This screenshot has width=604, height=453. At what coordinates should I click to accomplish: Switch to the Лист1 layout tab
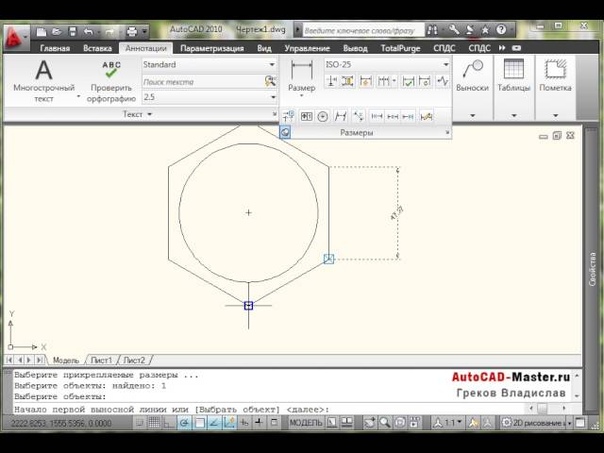101,360
